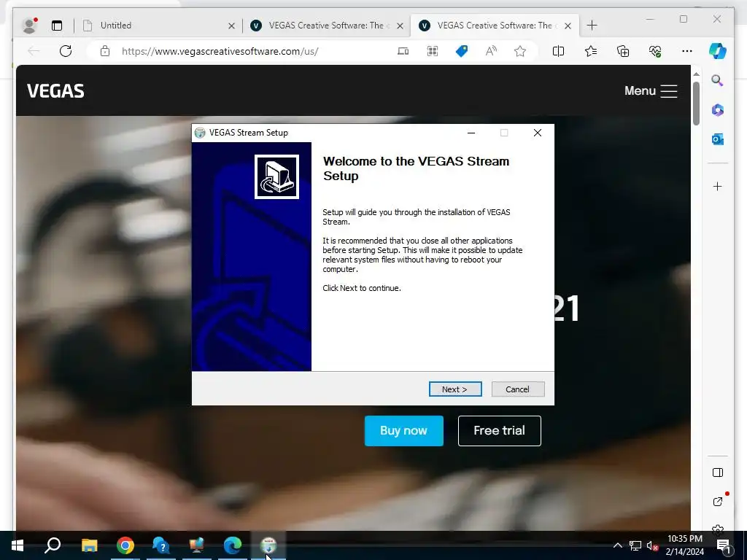This screenshot has width=747, height=560.
Task: Open the Copilot icon
Action: point(718,51)
